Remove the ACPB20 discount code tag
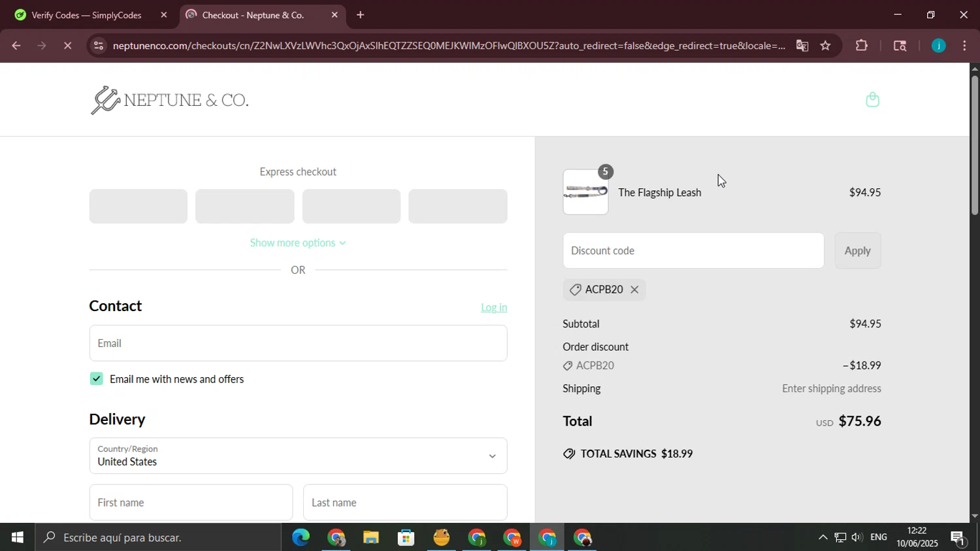 [x=634, y=290]
